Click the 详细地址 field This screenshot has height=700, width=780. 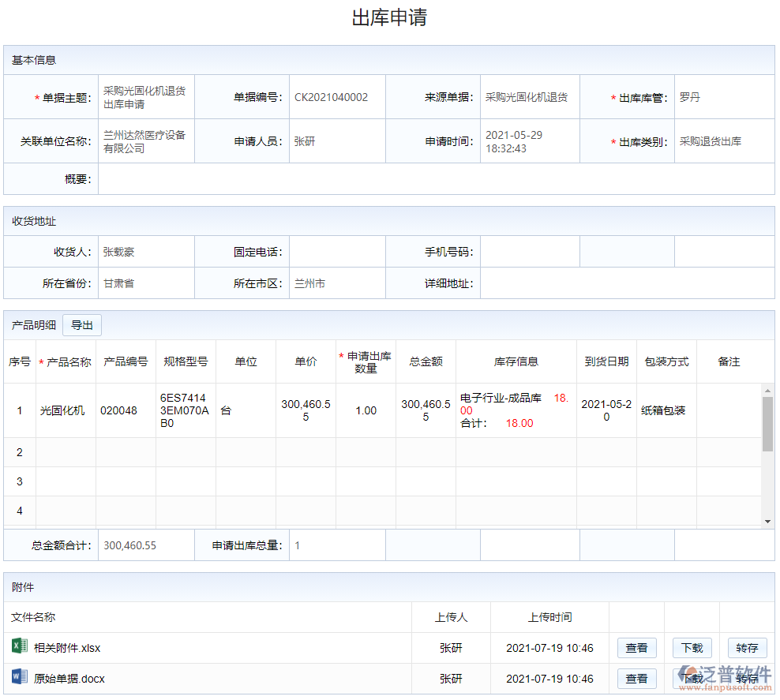[x=627, y=283]
